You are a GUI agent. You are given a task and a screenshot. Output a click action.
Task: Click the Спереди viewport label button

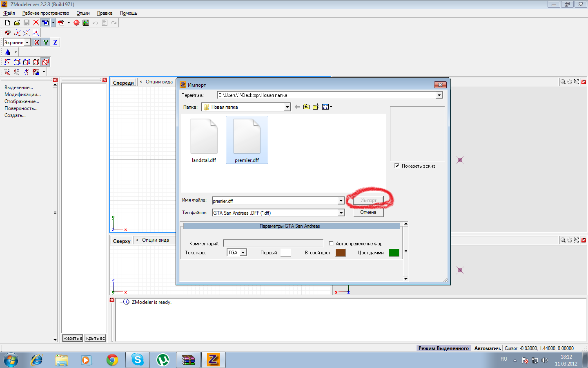point(123,83)
